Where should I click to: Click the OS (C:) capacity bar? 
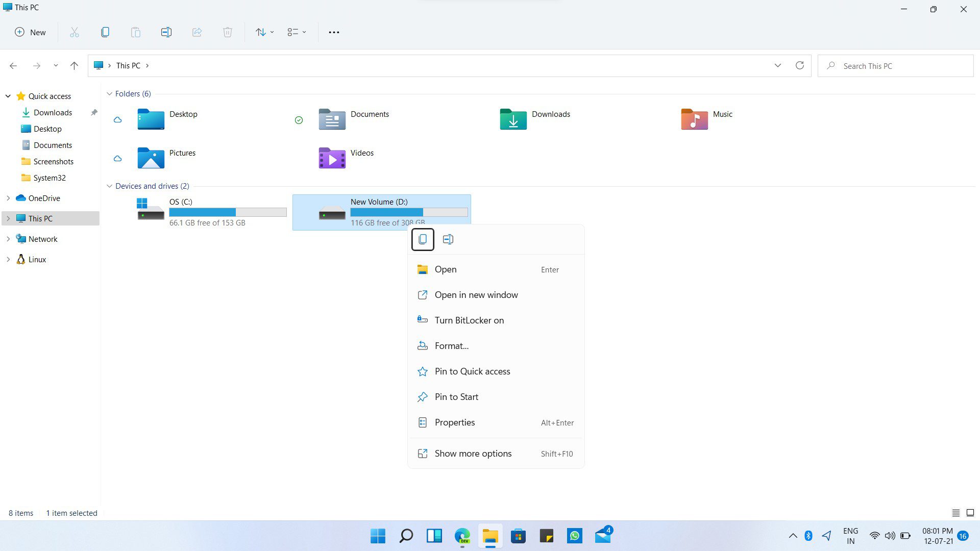(x=228, y=212)
